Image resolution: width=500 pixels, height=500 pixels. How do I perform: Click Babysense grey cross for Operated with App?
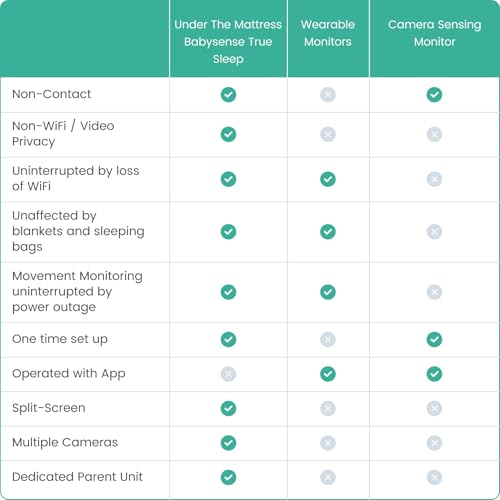click(228, 374)
